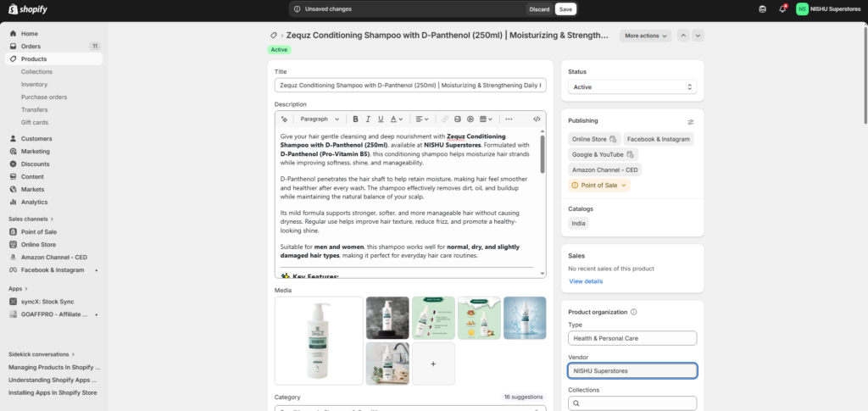Screen dimensions: 868x411
Task: Open Understanding Shopify Apps conversation
Action: (53, 380)
